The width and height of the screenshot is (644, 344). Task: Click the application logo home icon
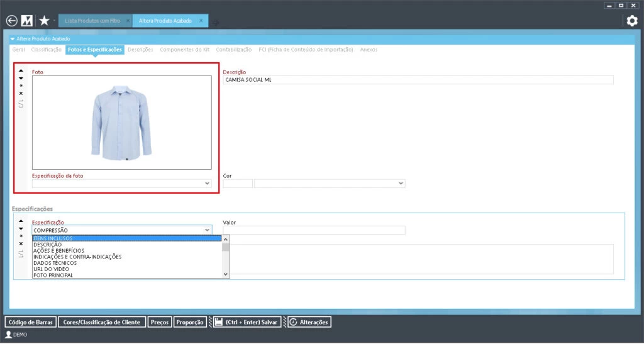tap(27, 21)
